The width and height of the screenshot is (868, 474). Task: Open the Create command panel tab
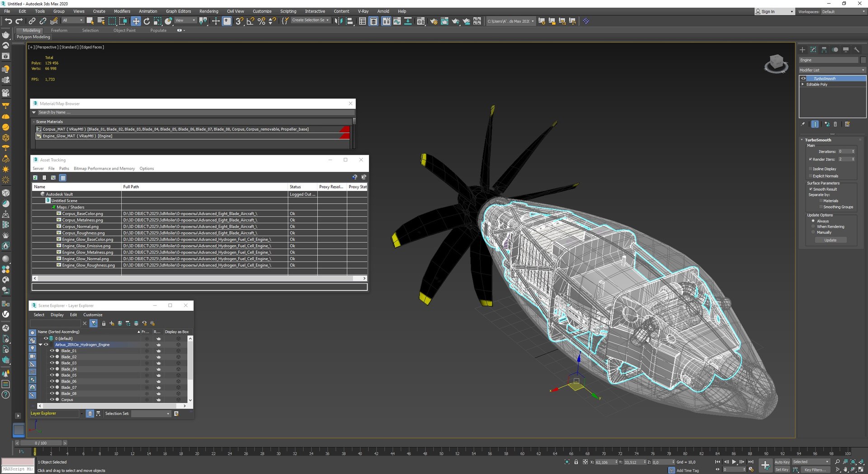tap(802, 50)
